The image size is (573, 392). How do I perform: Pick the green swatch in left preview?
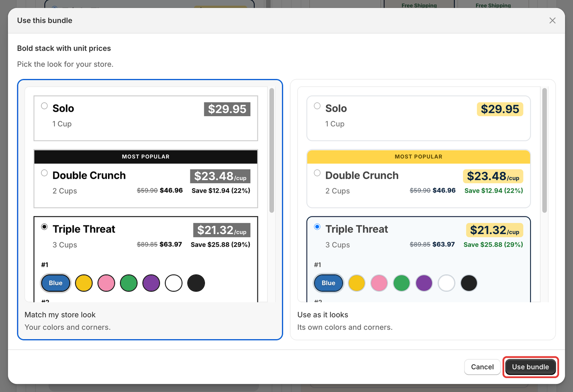(x=129, y=283)
